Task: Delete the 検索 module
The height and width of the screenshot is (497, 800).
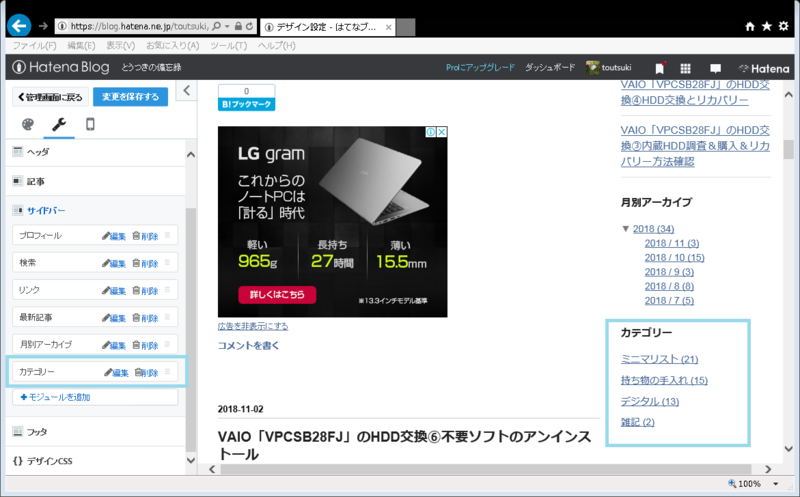Action: point(145,263)
